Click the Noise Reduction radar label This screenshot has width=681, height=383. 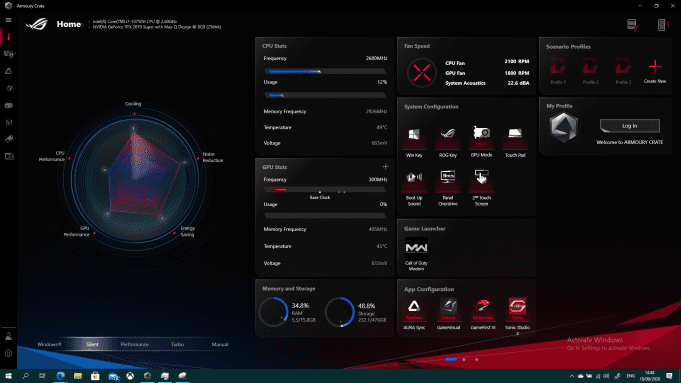click(213, 157)
